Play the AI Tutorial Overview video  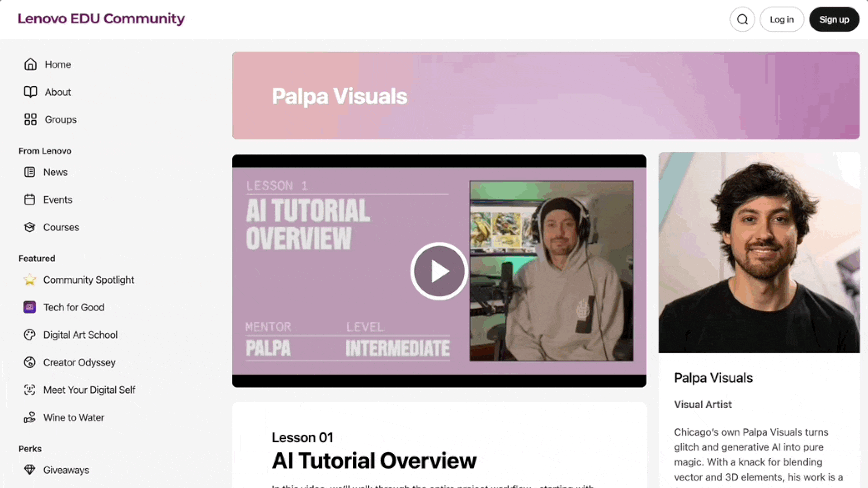pyautogui.click(x=439, y=271)
